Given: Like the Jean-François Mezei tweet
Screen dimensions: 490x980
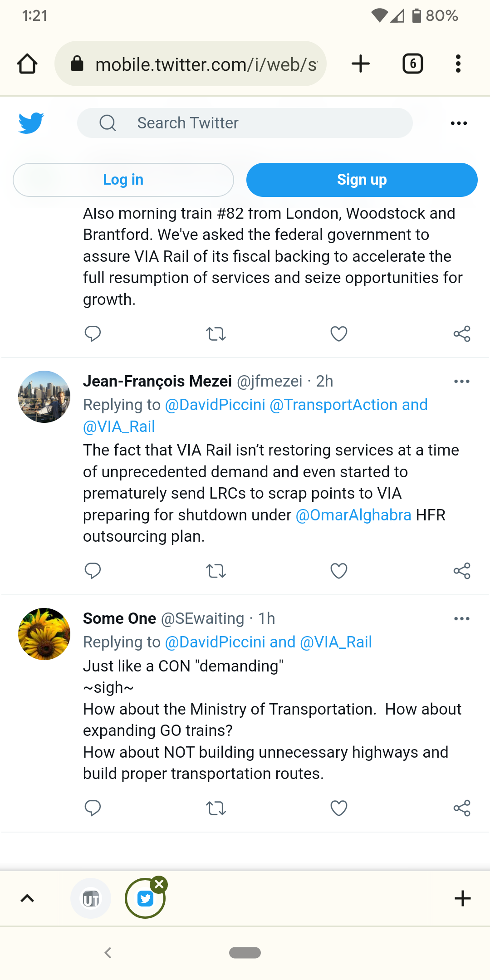Looking at the screenshot, I should (x=338, y=571).
